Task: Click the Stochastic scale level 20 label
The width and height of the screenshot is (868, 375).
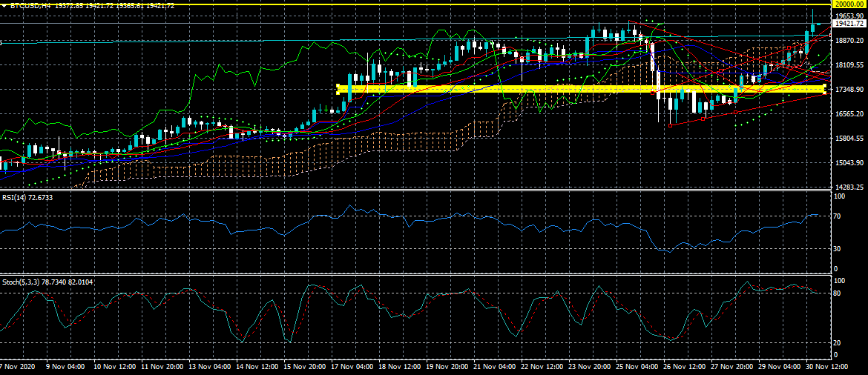Action: pos(838,343)
